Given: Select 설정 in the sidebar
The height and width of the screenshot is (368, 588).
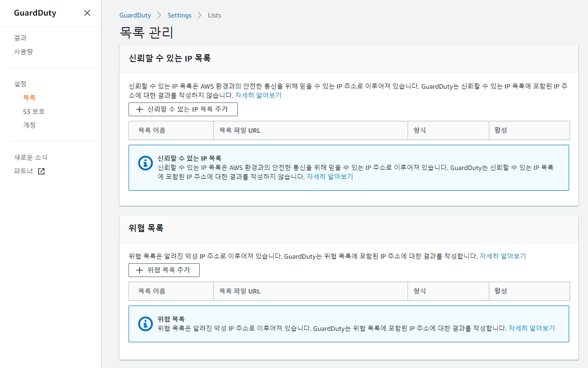Looking at the screenshot, I should 20,84.
